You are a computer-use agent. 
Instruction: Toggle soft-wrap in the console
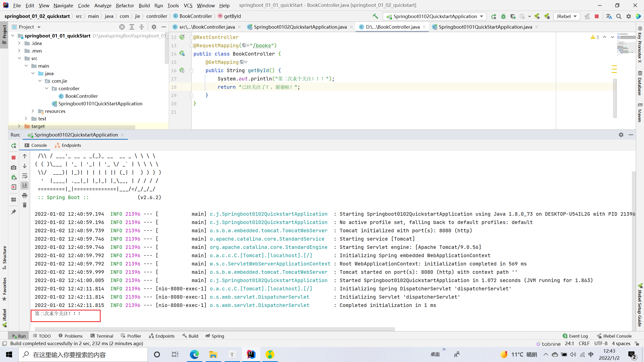coord(25,176)
